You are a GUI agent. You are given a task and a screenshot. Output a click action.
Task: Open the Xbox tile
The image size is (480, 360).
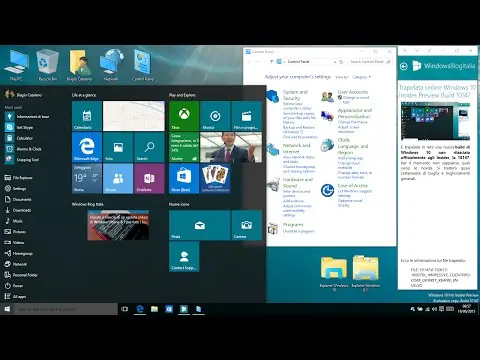184,116
